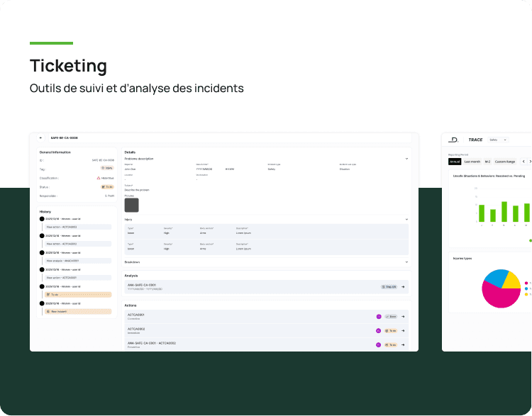Click the New action ACTCA0002 history entry
The image size is (532, 416).
pyautogui.click(x=78, y=244)
